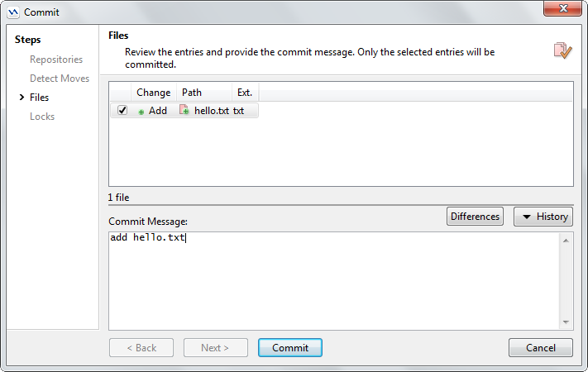Click the scroll-up arrow in commit message box
The image size is (588, 372).
pos(566,241)
